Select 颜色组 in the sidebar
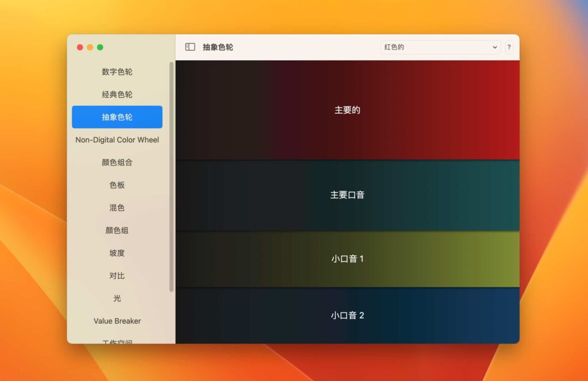The height and width of the screenshot is (381, 588). tap(117, 230)
